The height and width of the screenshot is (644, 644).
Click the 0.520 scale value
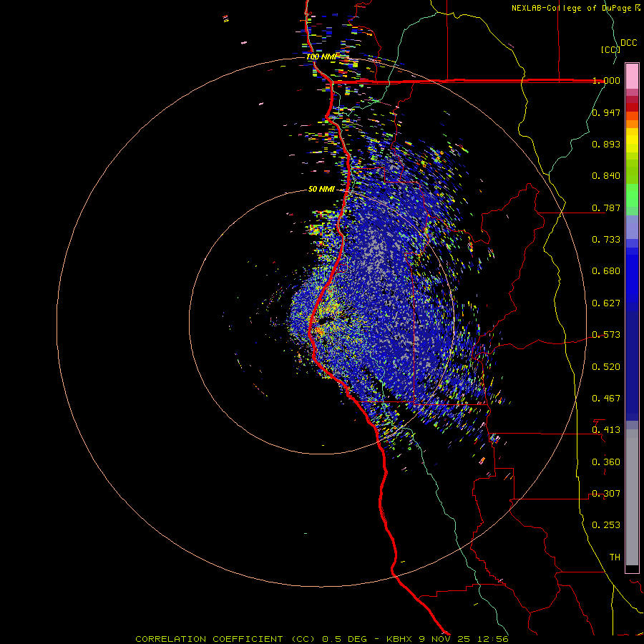[x=606, y=367]
